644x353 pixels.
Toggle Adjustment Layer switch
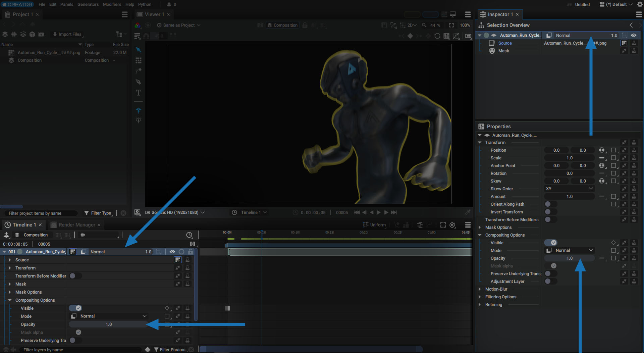[551, 281]
